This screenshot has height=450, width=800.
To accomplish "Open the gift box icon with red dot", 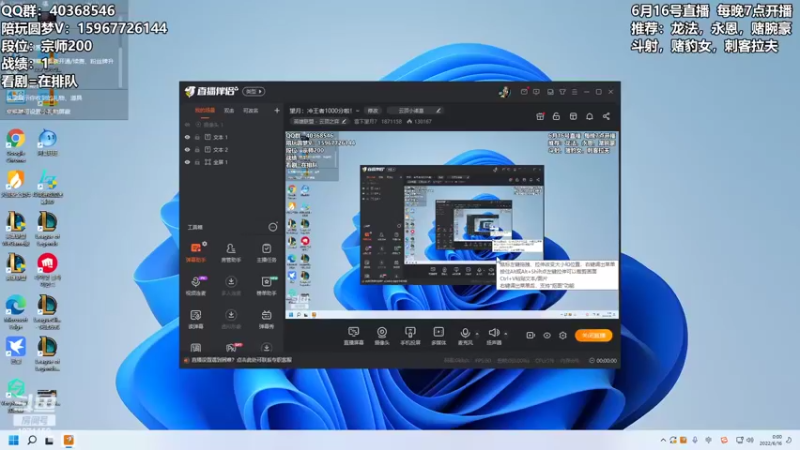I will [x=540, y=116].
